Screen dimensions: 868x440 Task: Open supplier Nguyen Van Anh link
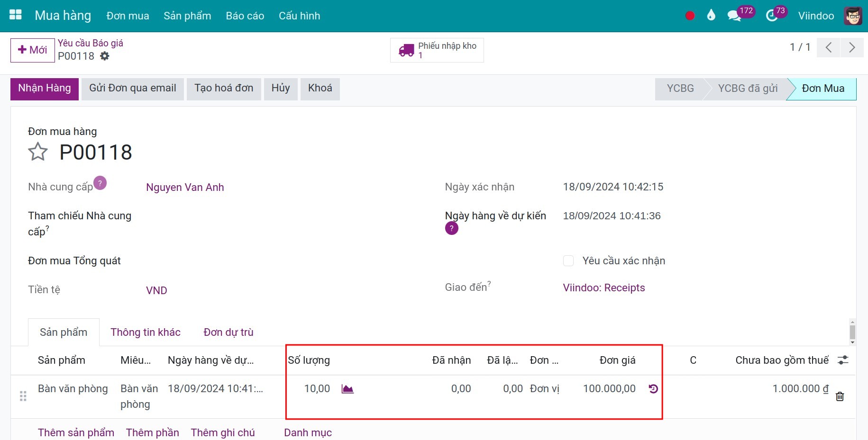pos(185,188)
